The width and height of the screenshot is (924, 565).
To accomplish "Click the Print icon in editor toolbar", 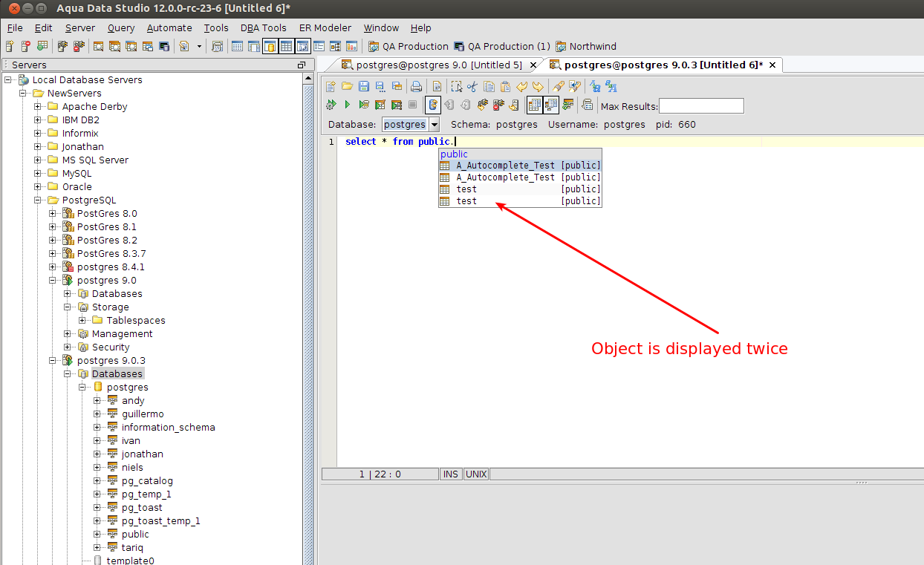I will pos(417,86).
